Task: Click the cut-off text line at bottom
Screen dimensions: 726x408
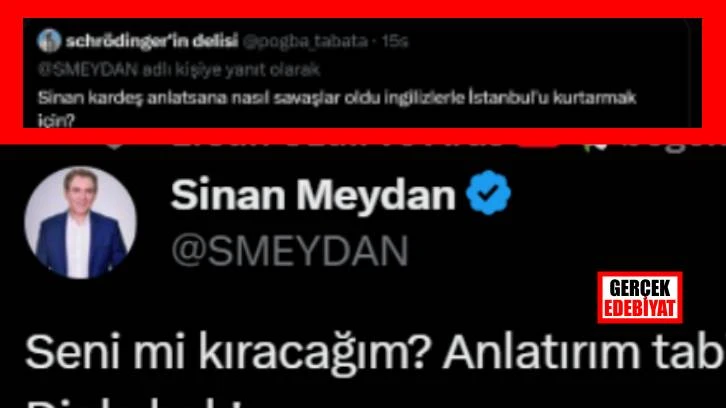Action: click(x=139, y=402)
